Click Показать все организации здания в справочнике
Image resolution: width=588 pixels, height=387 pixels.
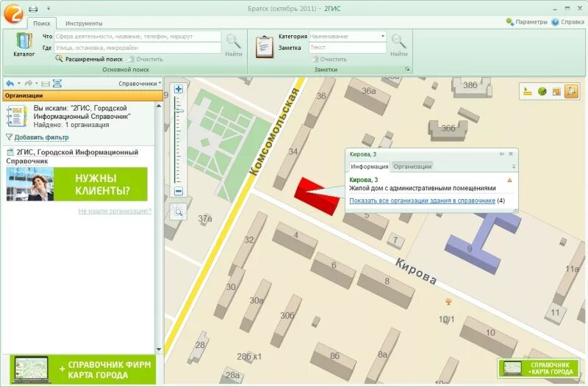pos(422,200)
